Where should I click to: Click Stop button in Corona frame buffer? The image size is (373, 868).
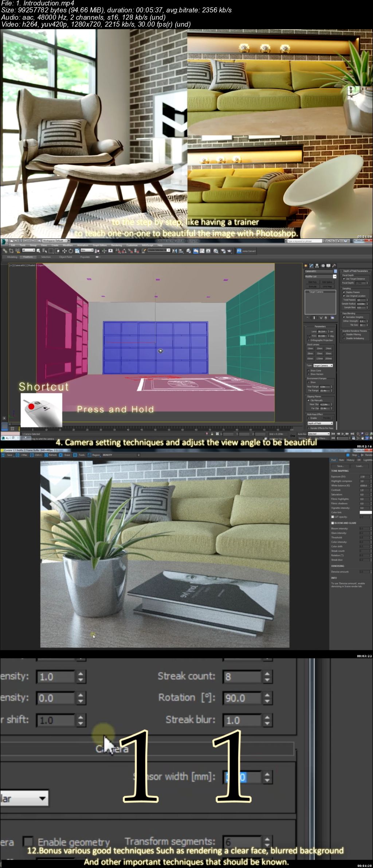pos(353,455)
